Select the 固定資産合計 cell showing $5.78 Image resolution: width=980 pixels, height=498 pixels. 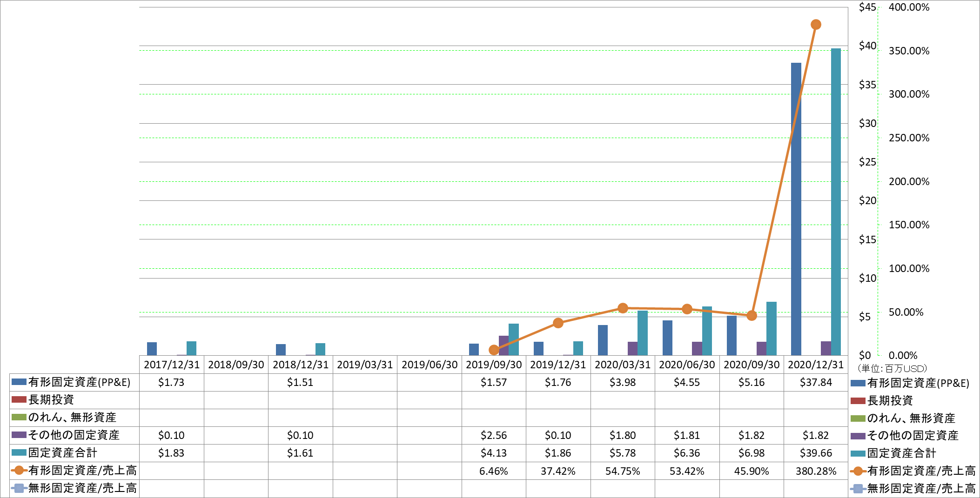coord(623,453)
